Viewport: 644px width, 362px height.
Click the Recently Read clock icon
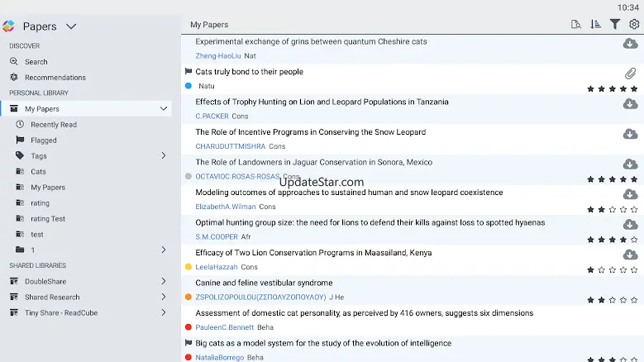20,124
